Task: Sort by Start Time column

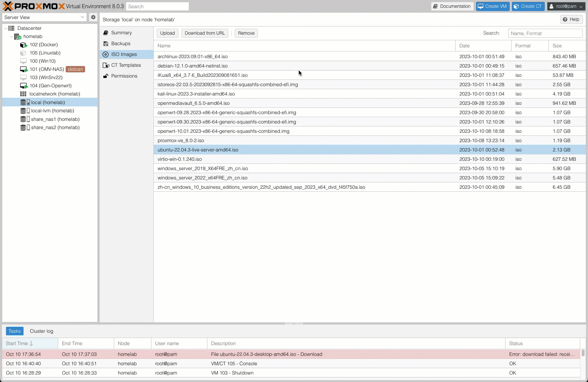Action: point(30,344)
